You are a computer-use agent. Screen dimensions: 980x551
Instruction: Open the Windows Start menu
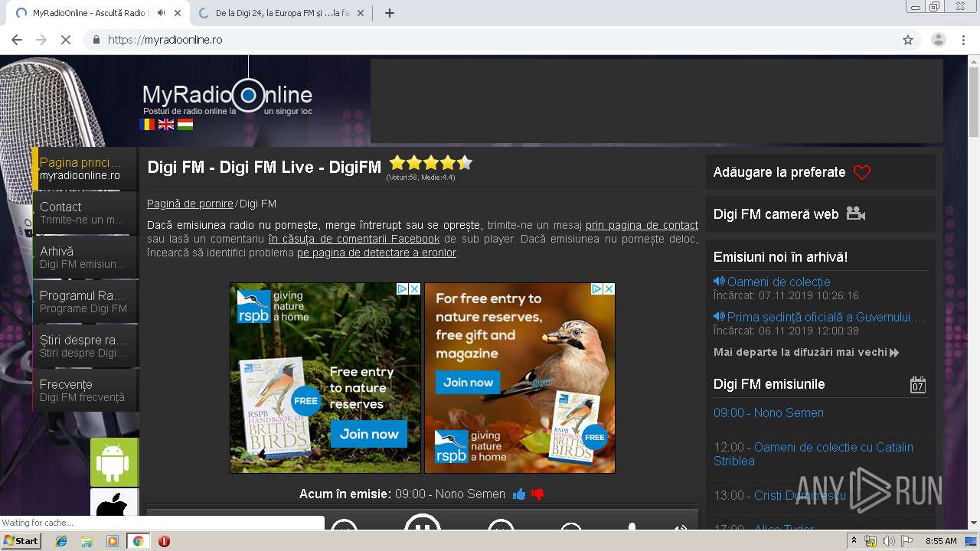(x=21, y=541)
